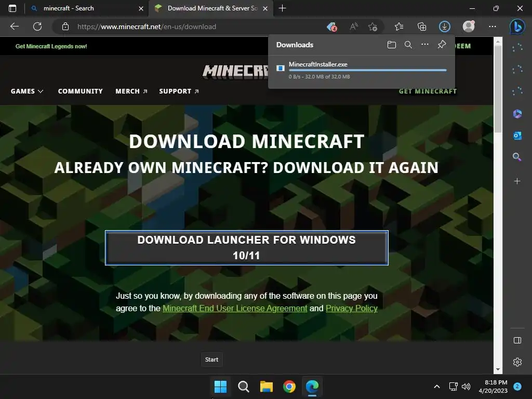The width and height of the screenshot is (532, 399).
Task: Switch to the minecraft - Search tab
Action: pyautogui.click(x=87, y=8)
